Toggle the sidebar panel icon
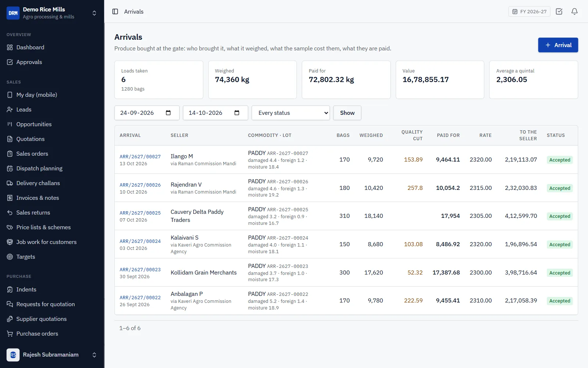Screen dimensions: 588x368 pos(115,11)
